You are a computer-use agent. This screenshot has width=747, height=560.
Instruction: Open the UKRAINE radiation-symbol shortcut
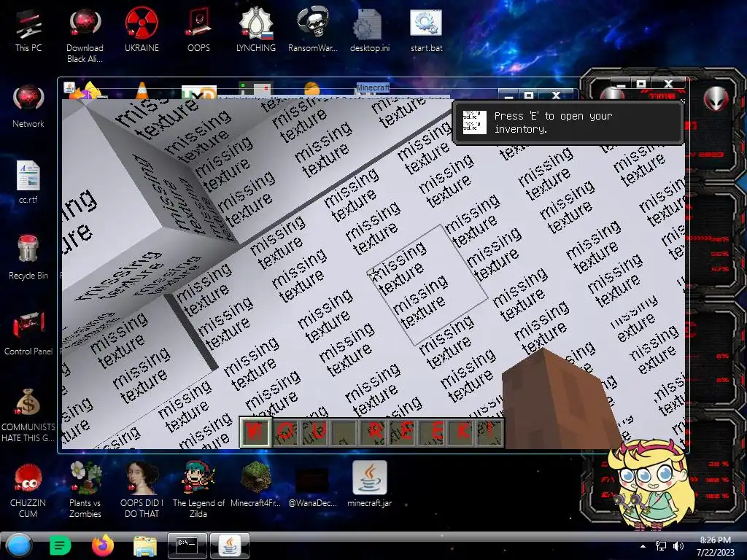tap(142, 31)
